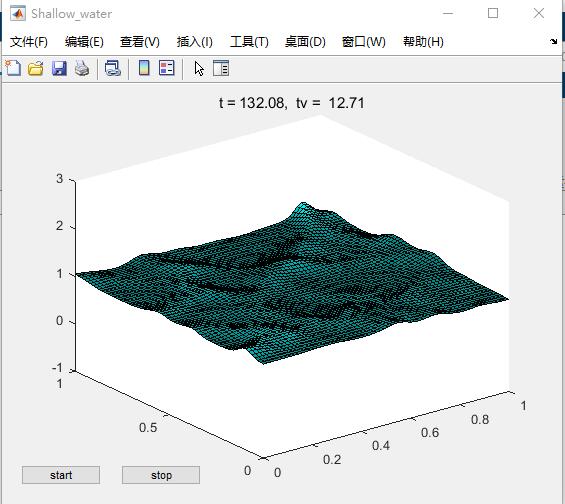Expand the 工具(T) menu

pyautogui.click(x=249, y=42)
